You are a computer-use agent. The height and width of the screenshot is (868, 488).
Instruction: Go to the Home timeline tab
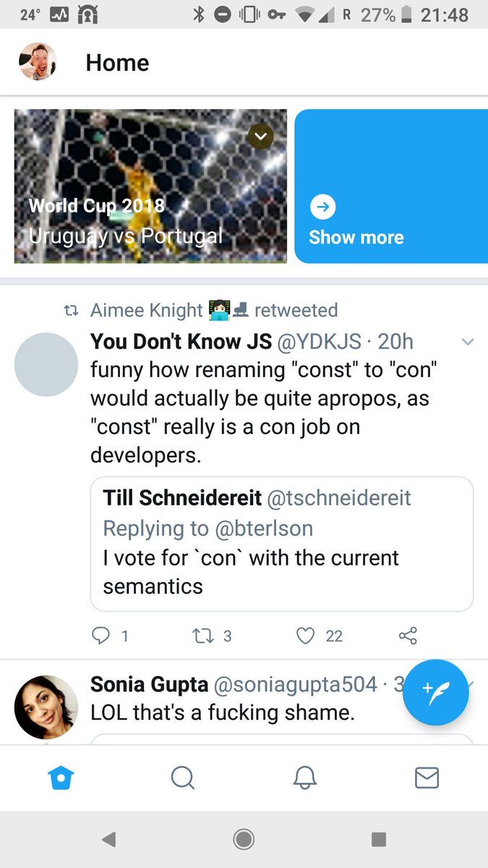pyautogui.click(x=61, y=778)
